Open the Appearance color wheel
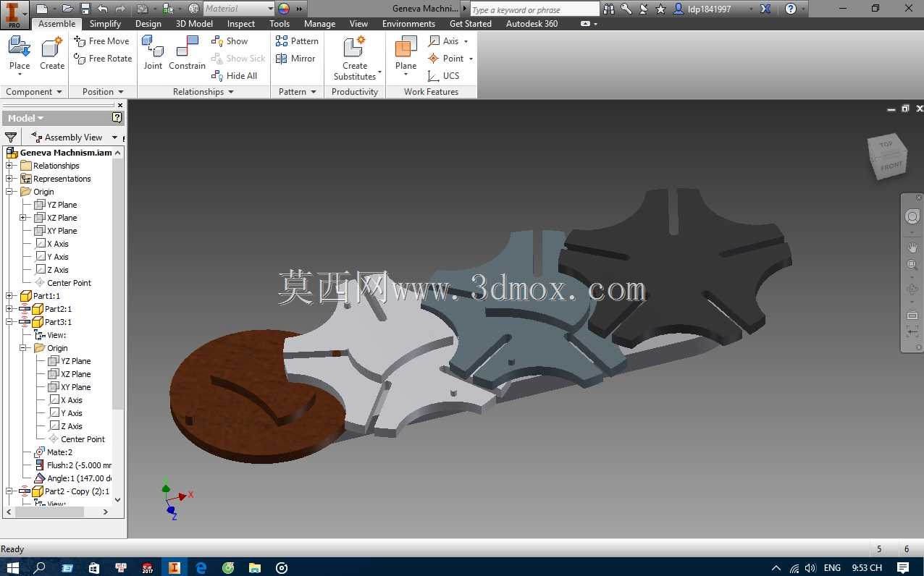The image size is (924, 576). point(284,9)
